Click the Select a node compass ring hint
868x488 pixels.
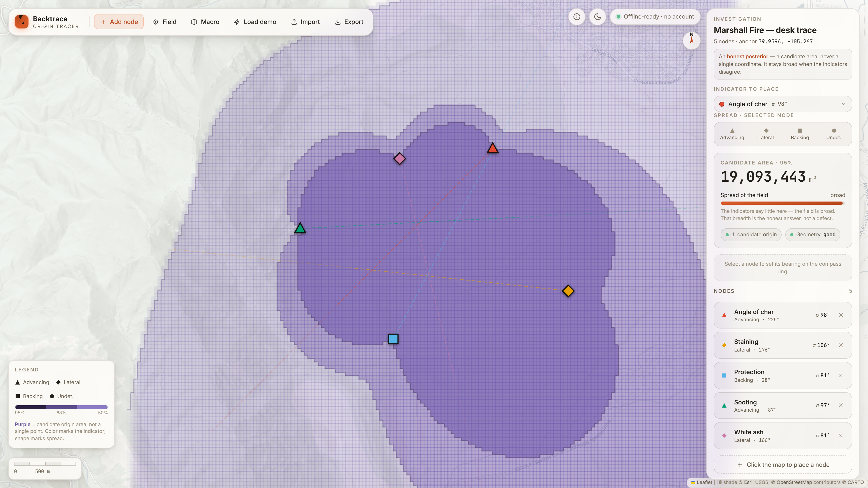tap(783, 268)
